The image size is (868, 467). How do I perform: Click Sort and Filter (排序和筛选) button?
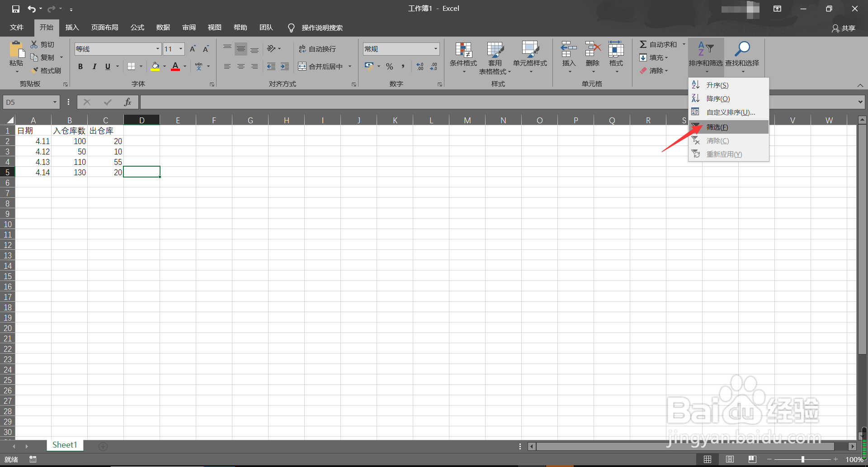coord(706,57)
